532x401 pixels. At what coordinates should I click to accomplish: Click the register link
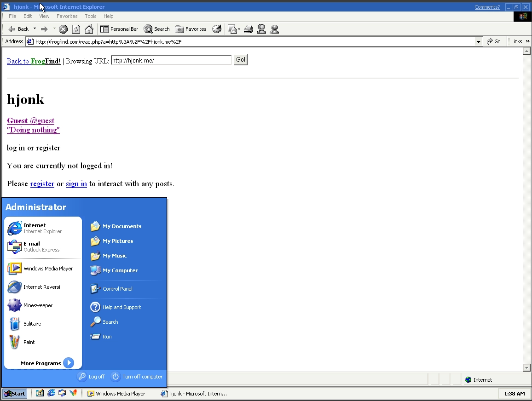coord(42,184)
